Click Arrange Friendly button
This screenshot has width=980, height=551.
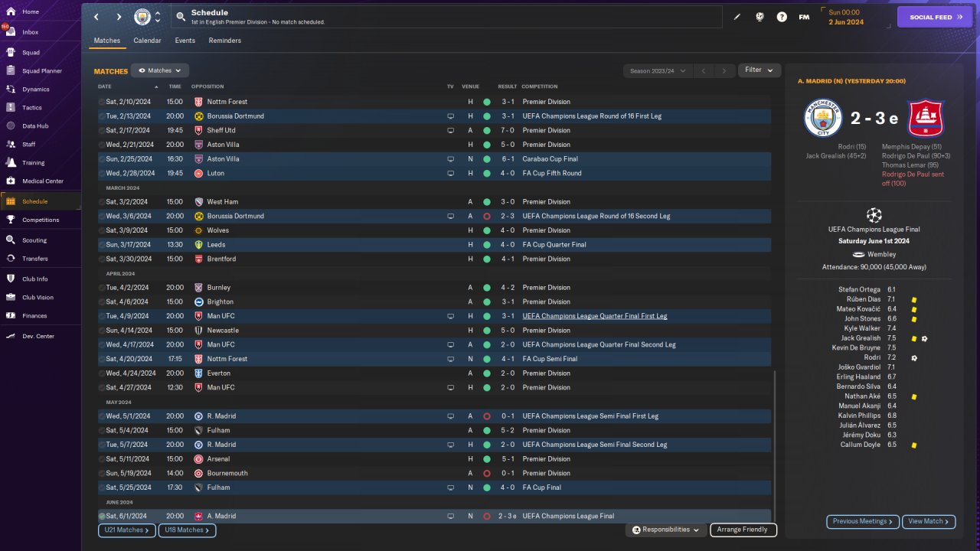point(743,530)
